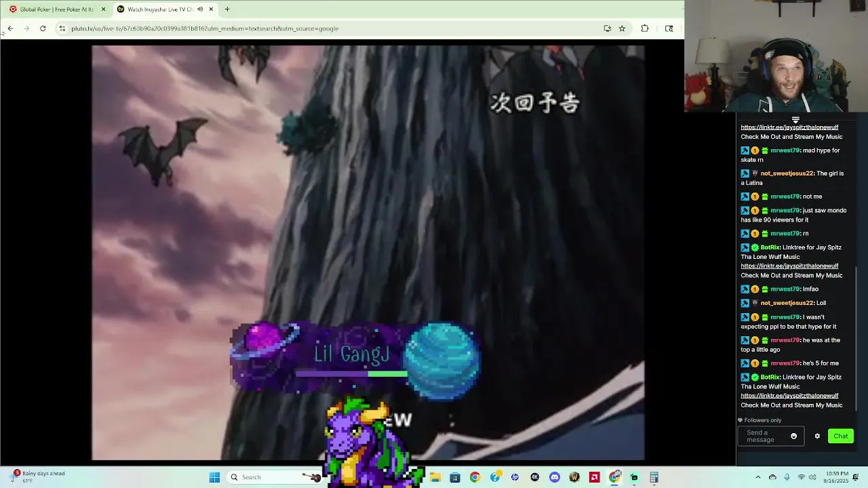Switch to the Global Poker tab
This screenshot has height=488, width=868.
click(57, 9)
